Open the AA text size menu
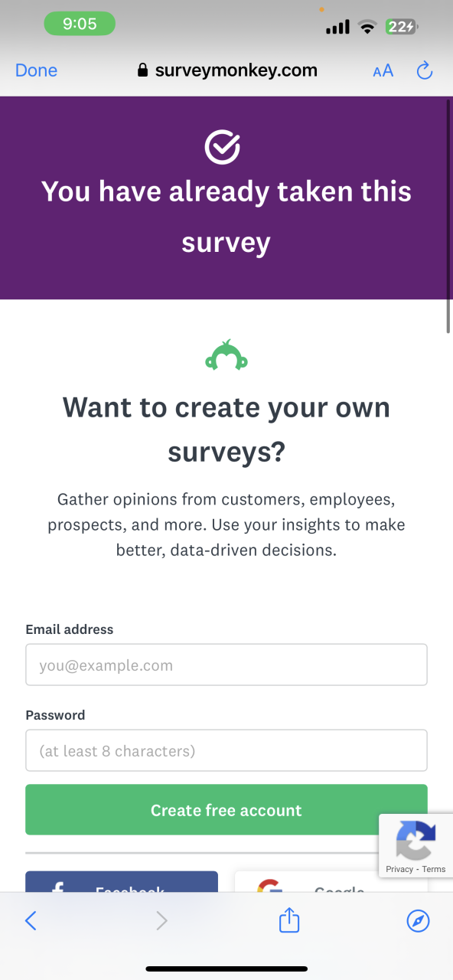453x980 pixels. tap(383, 71)
